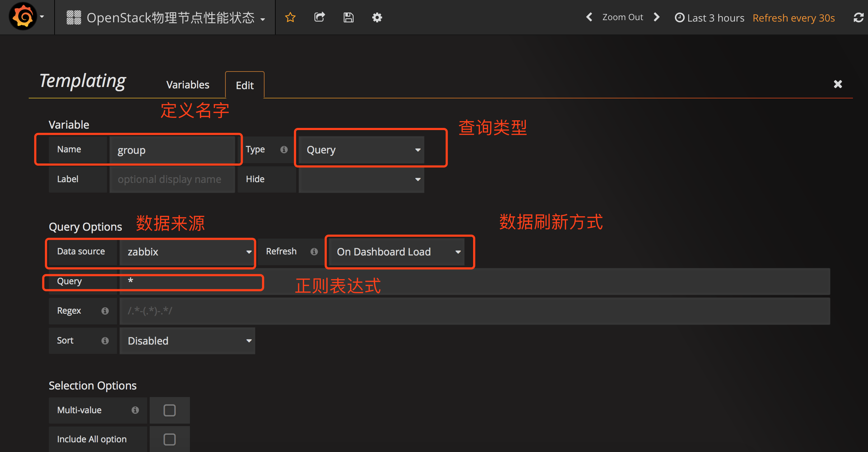Click the Regex info icon
868x452 pixels.
[105, 311]
